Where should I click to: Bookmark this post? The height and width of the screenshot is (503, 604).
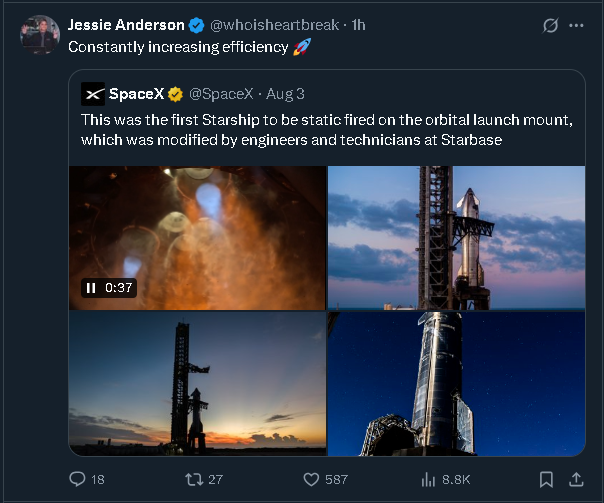pos(546,480)
